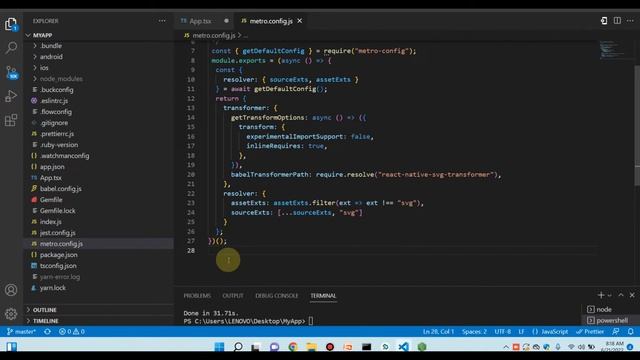Open the .buckconfig file
Screen dimensions: 640x360
(x=56, y=90)
